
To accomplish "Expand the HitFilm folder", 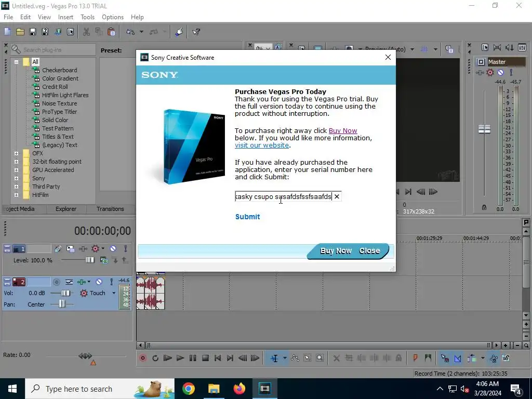I will click(16, 195).
